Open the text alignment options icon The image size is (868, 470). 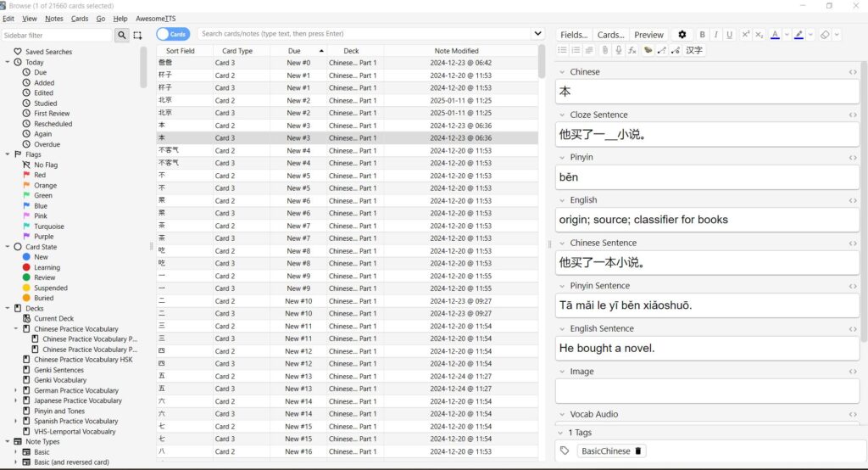pos(589,50)
